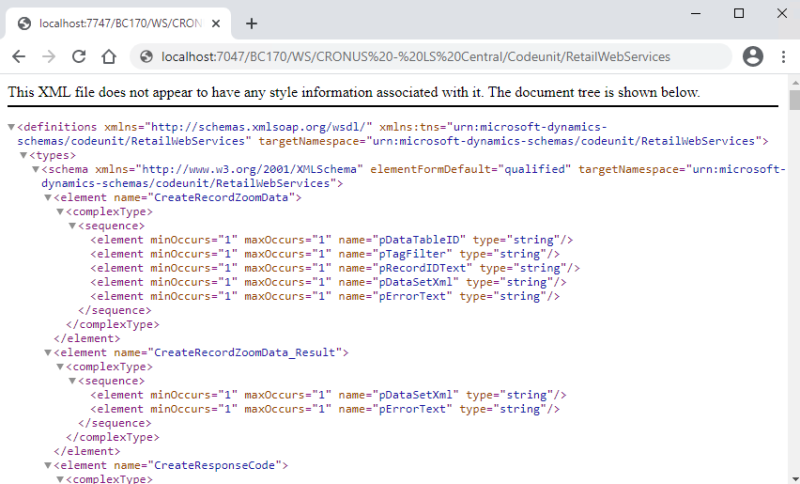Reload the page with the refresh icon
Image resolution: width=800 pixels, height=484 pixels.
point(78,57)
